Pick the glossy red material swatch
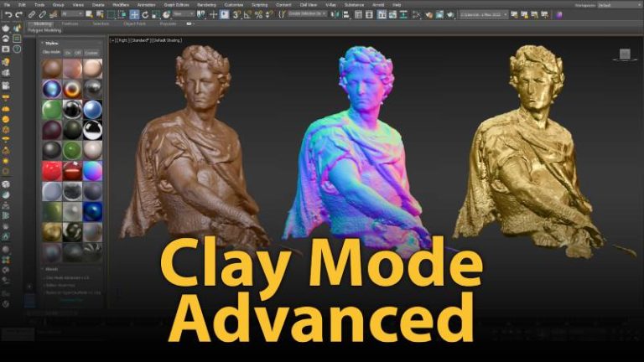644x362 pixels. pyautogui.click(x=52, y=171)
